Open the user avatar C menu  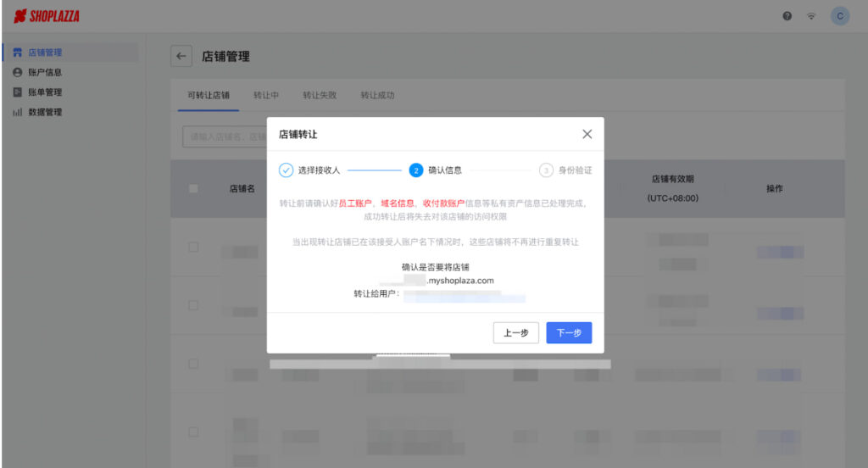coord(840,16)
